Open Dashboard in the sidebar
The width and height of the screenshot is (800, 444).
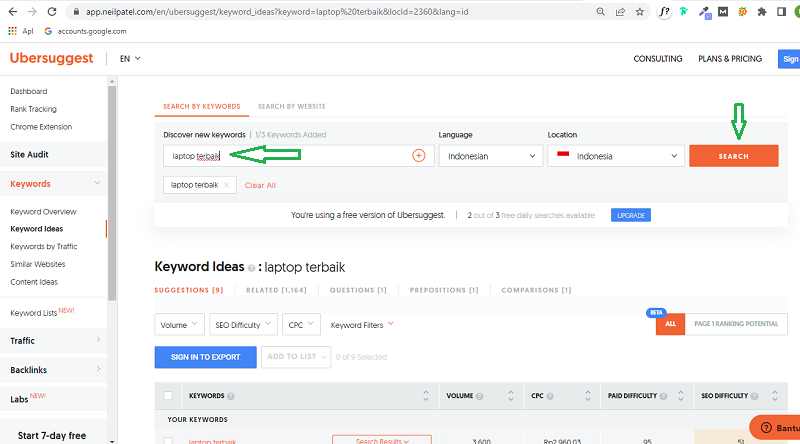click(29, 91)
